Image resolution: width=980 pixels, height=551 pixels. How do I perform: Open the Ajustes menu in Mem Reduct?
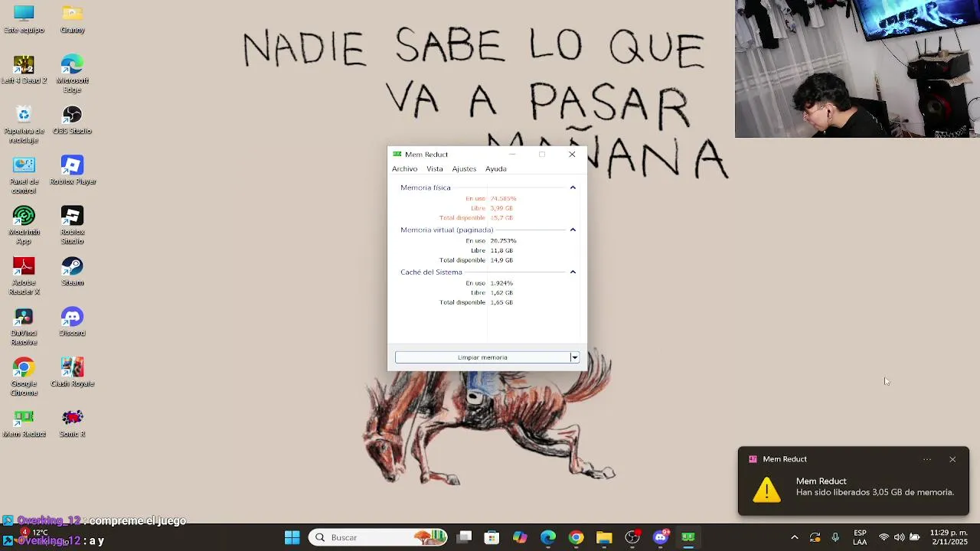[464, 168]
